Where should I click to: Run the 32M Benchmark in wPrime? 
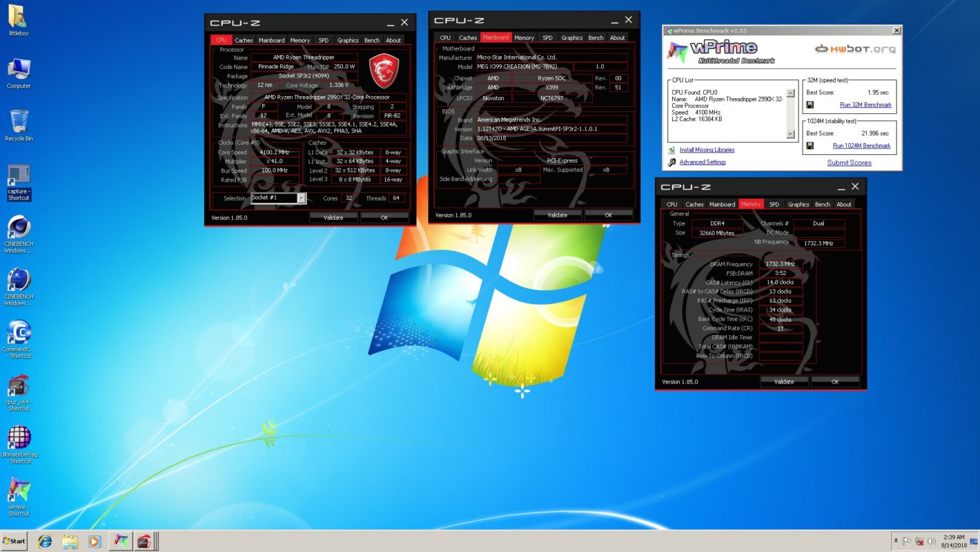[865, 105]
